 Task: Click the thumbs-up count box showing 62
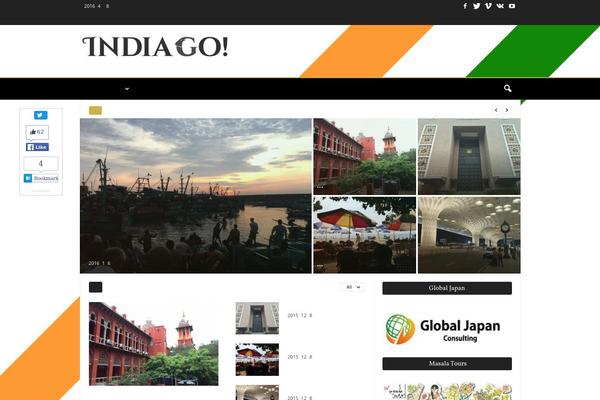[37, 132]
